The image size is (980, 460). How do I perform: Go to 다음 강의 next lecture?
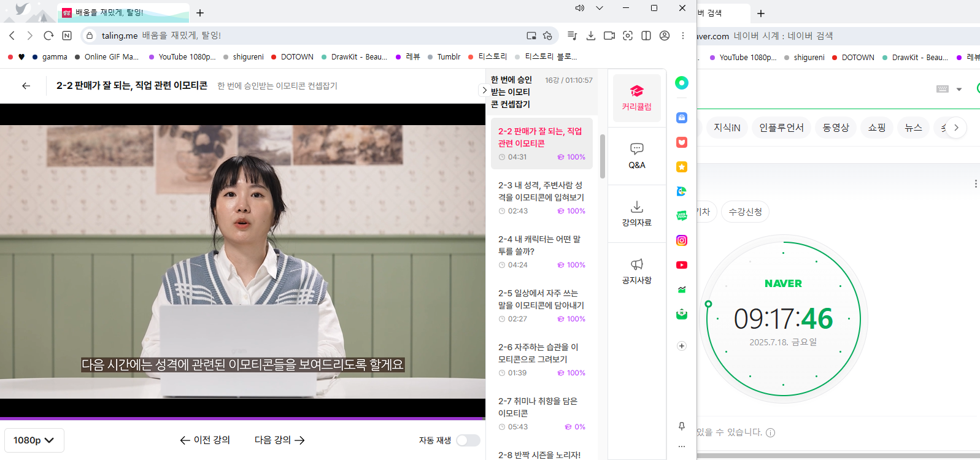(x=280, y=440)
